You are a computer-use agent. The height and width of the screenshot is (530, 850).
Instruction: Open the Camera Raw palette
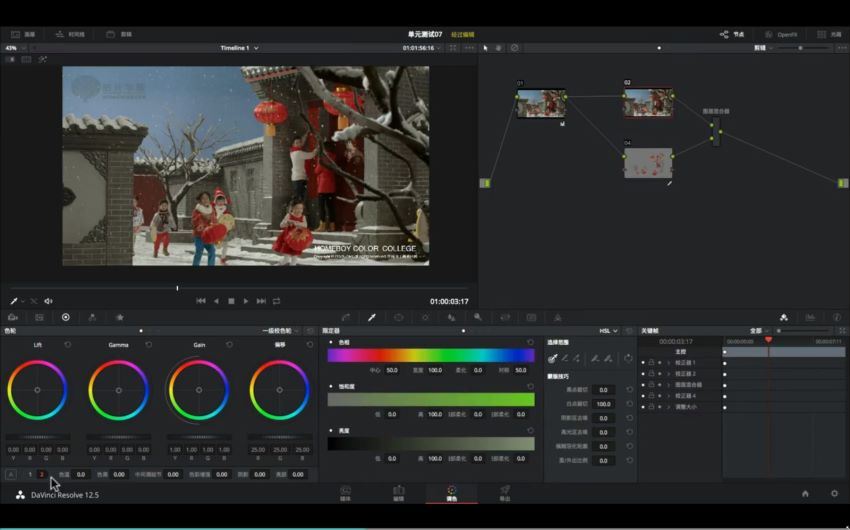click(x=13, y=318)
